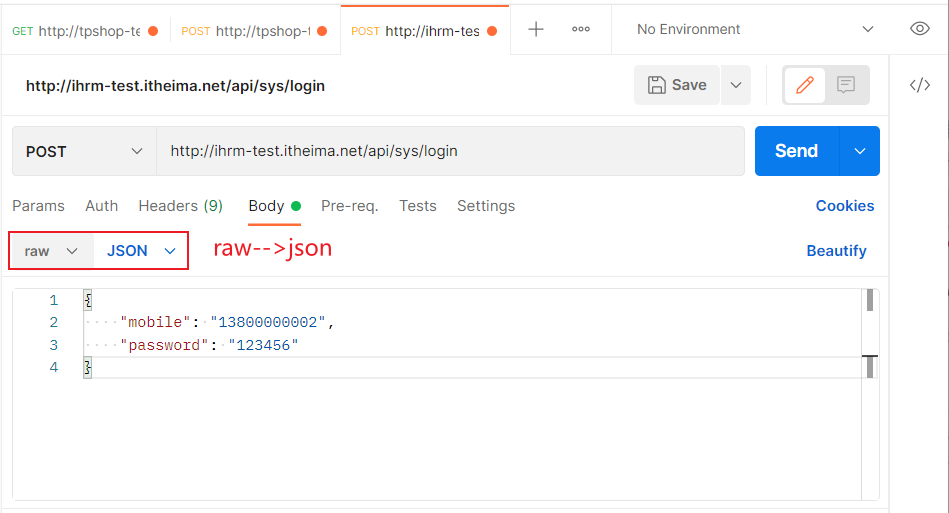This screenshot has width=949, height=513.
Task: Click the floppy disk Save button
Action: click(x=677, y=85)
